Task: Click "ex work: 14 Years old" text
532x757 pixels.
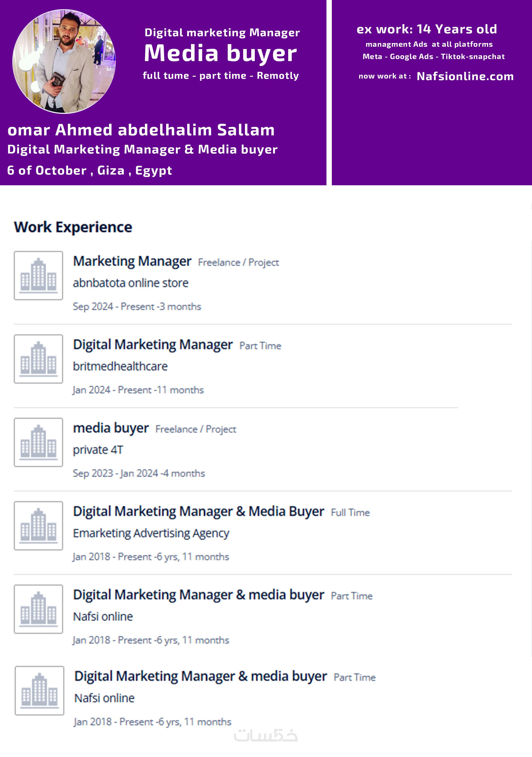Action: [x=427, y=29]
